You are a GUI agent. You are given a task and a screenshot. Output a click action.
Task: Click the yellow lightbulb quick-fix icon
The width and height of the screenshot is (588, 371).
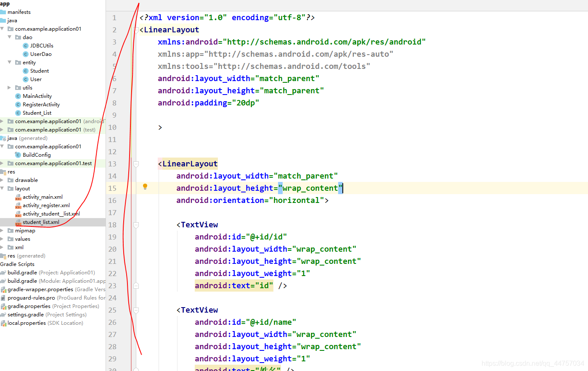pos(145,187)
